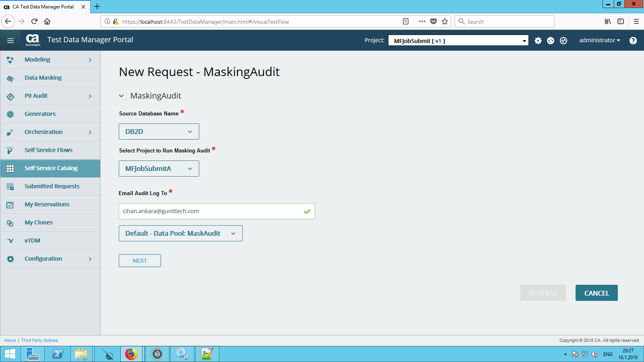Expand the Modeling submenu arrow
This screenshot has height=362, width=644.
(90, 60)
